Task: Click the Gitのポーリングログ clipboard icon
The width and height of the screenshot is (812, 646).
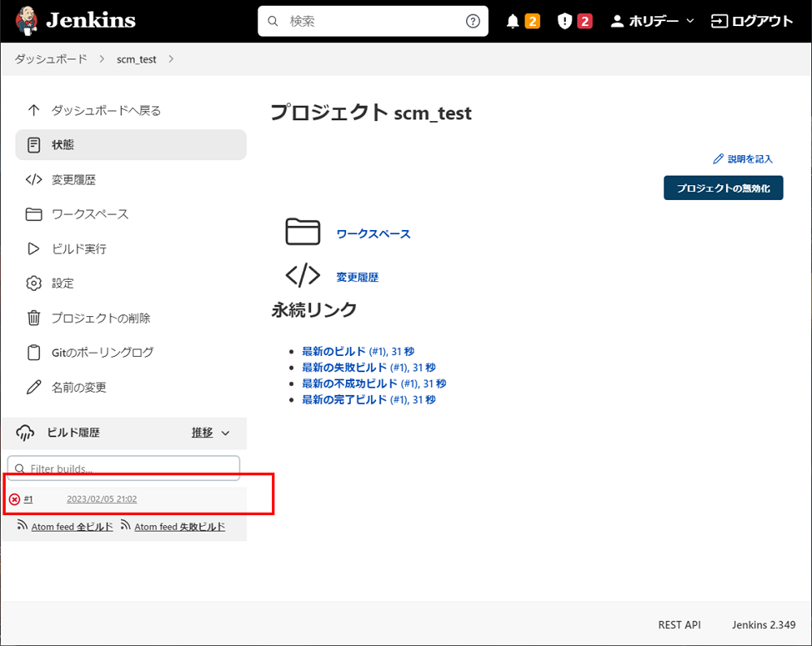Action: tap(33, 353)
